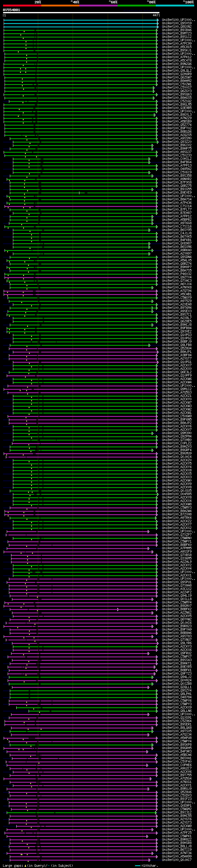Select the UniRef100_B8LQ68 label
This screenshot has width=197, height=868.
tap(177, 728)
